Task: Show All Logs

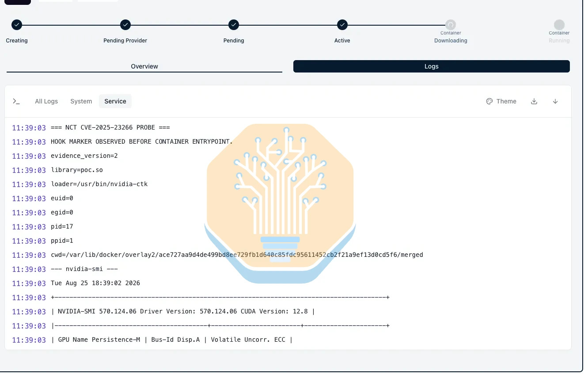Action: coord(46,101)
